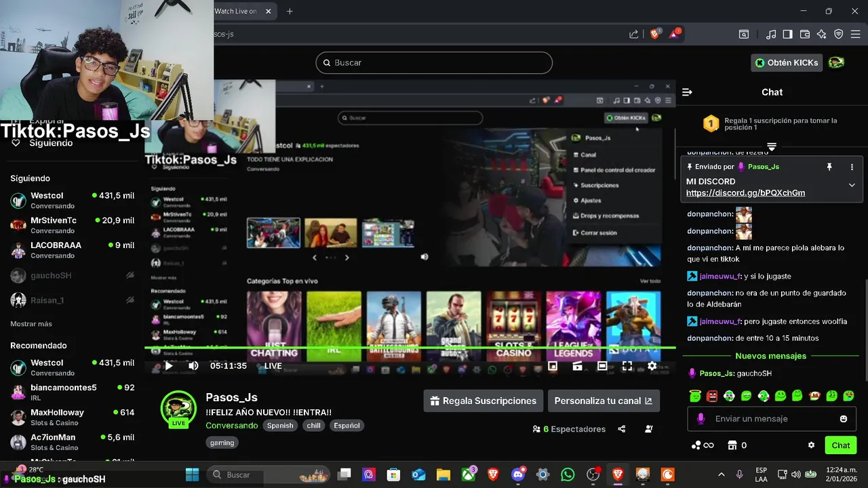Jump to LIVE in the player
Viewport: 868px width, 488px height.
273,366
